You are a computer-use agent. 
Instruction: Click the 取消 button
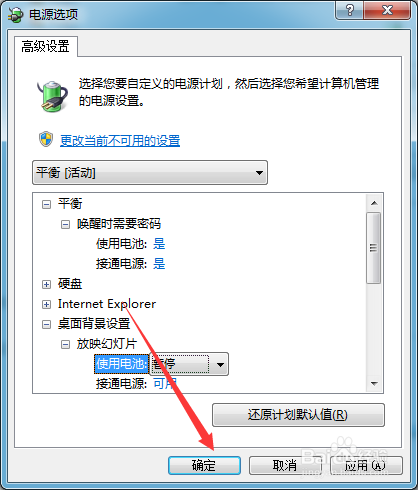pyautogui.click(x=285, y=465)
